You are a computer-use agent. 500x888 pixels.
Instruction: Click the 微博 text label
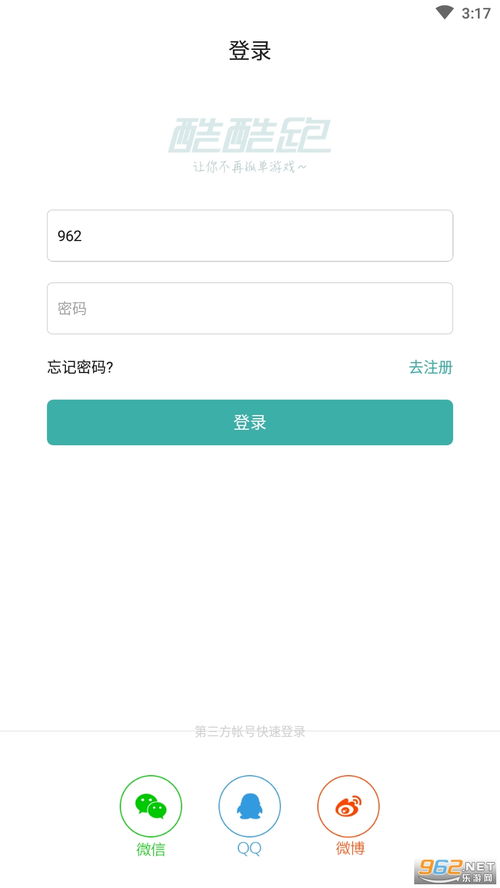pos(350,848)
